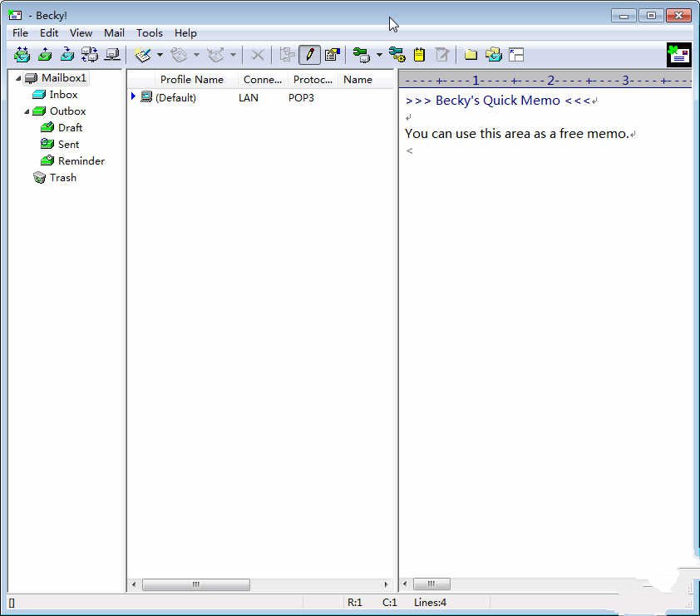Click the single computer toolbar icon
The height and width of the screenshot is (616, 700).
tap(112, 55)
